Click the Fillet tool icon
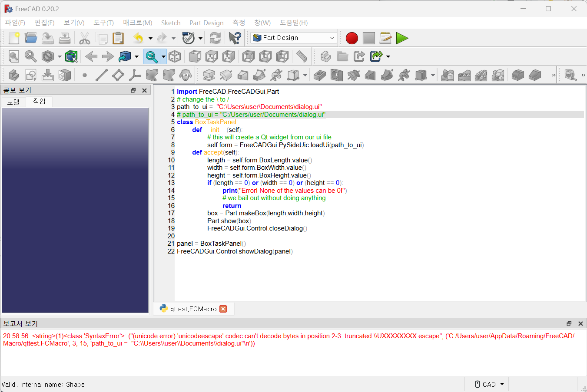This screenshot has height=392, width=587. click(x=518, y=75)
